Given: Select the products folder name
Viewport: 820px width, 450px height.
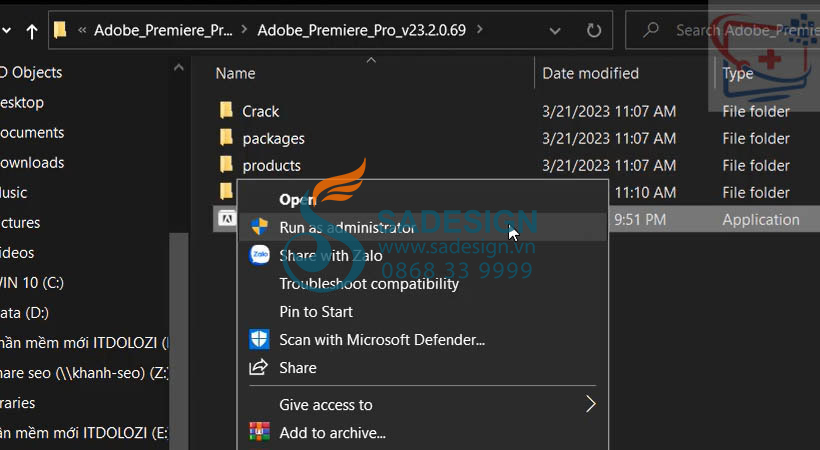Looking at the screenshot, I should (x=271, y=166).
